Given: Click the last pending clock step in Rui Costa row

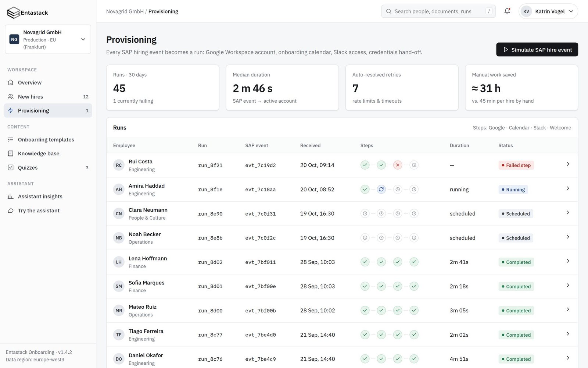Looking at the screenshot, I should pyautogui.click(x=414, y=165).
